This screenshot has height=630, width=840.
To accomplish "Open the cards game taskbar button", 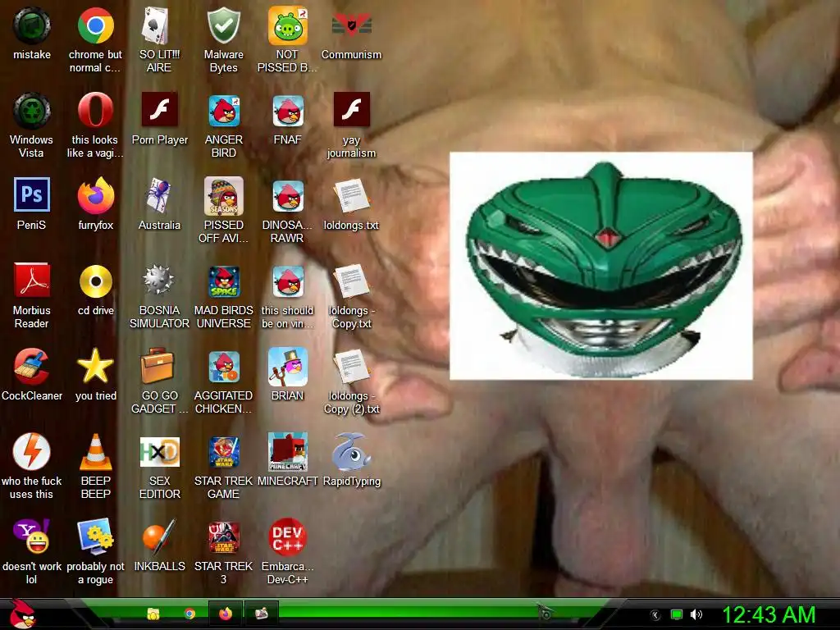I will point(262,614).
